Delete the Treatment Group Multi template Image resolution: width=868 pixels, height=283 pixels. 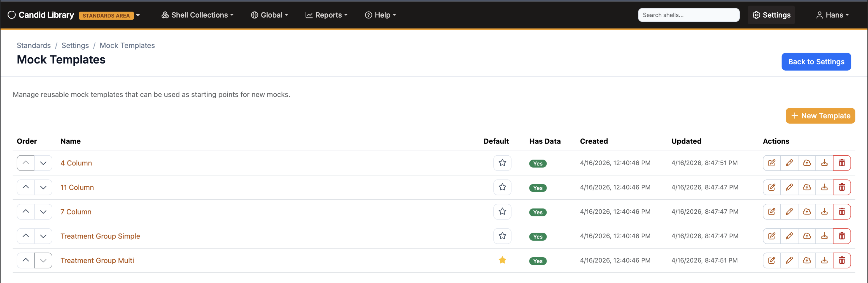[842, 260]
